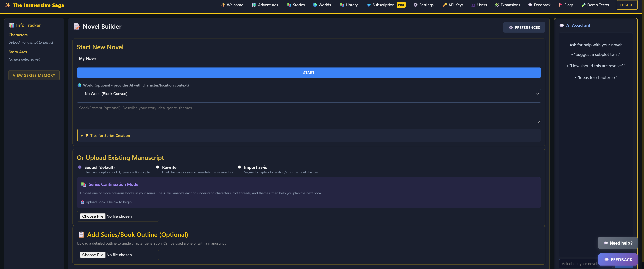Click the Users people icon in the navigation

[x=473, y=5]
